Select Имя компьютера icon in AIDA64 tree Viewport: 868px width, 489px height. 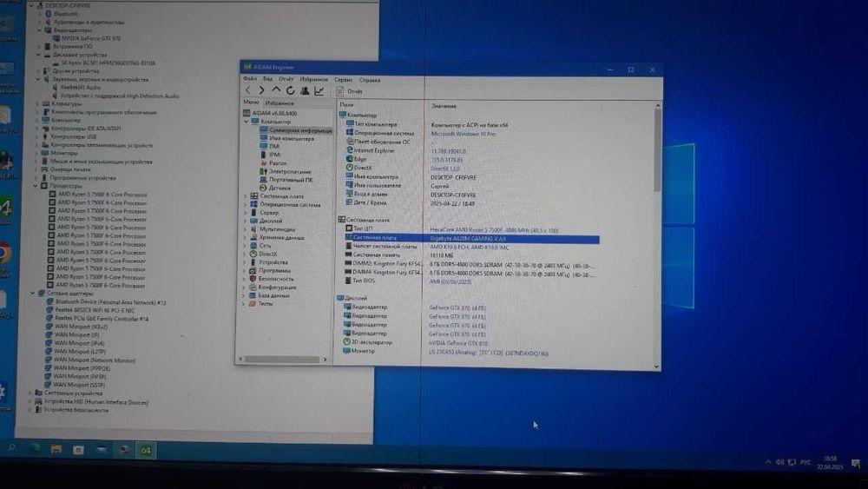264,138
